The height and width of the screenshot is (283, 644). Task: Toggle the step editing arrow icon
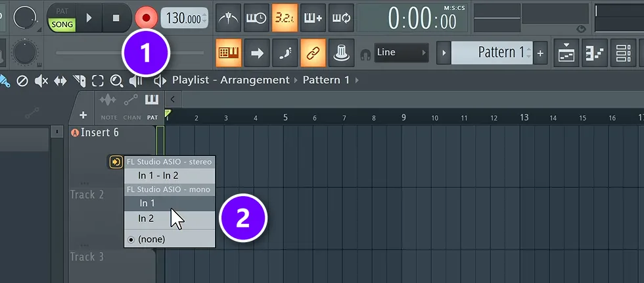[256, 53]
